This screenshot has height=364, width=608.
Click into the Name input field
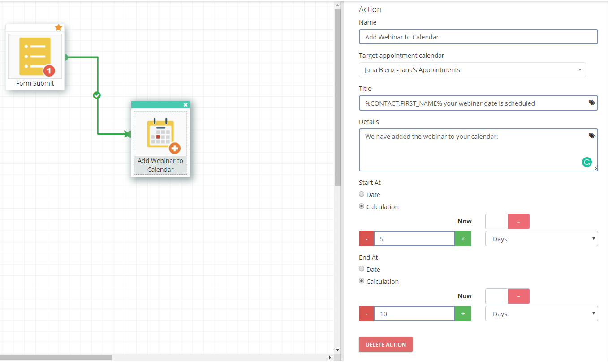tap(478, 37)
